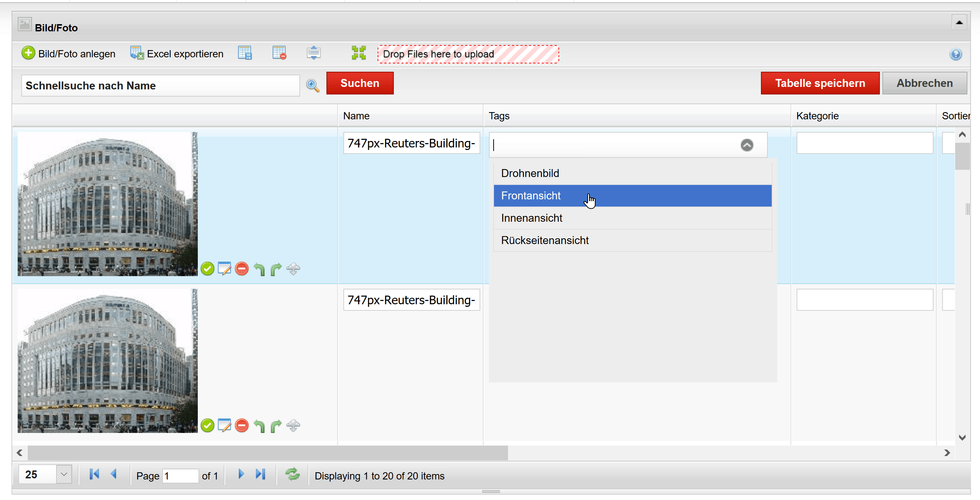Open the page size 25 dropdown
The image size is (980, 500).
(64, 474)
